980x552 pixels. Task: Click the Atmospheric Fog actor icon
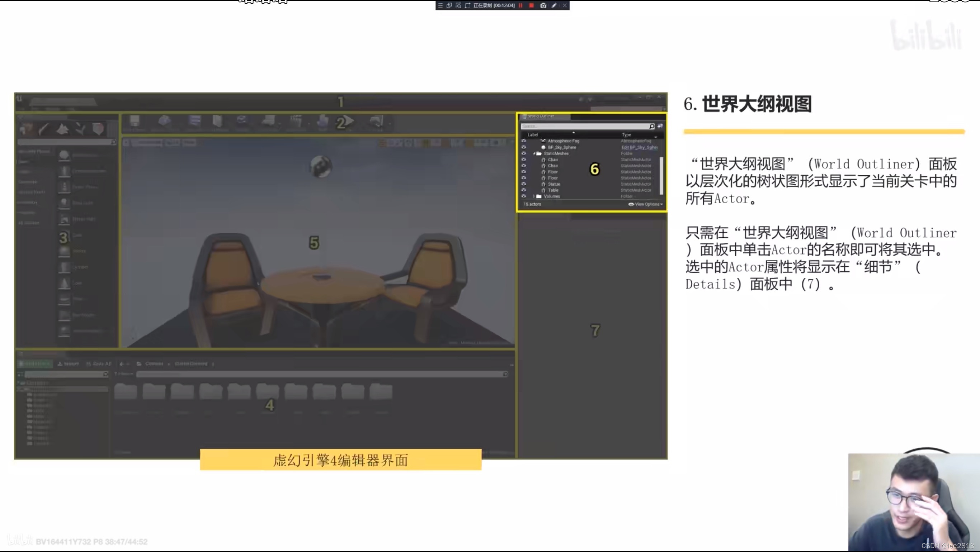[x=543, y=141]
